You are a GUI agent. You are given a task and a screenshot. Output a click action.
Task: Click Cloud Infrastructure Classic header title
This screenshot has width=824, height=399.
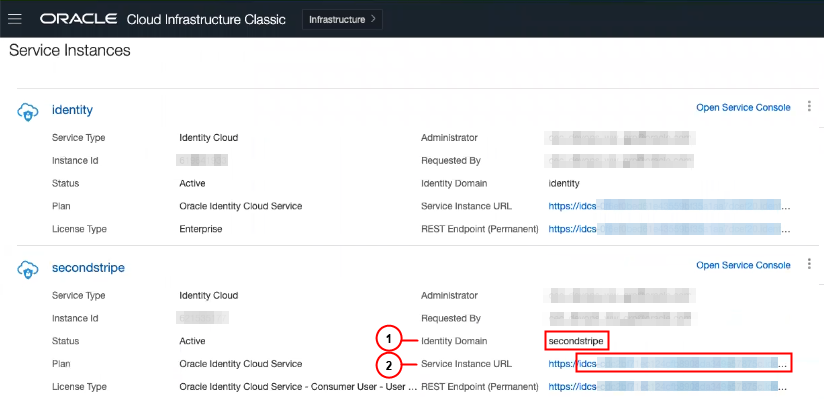point(206,19)
